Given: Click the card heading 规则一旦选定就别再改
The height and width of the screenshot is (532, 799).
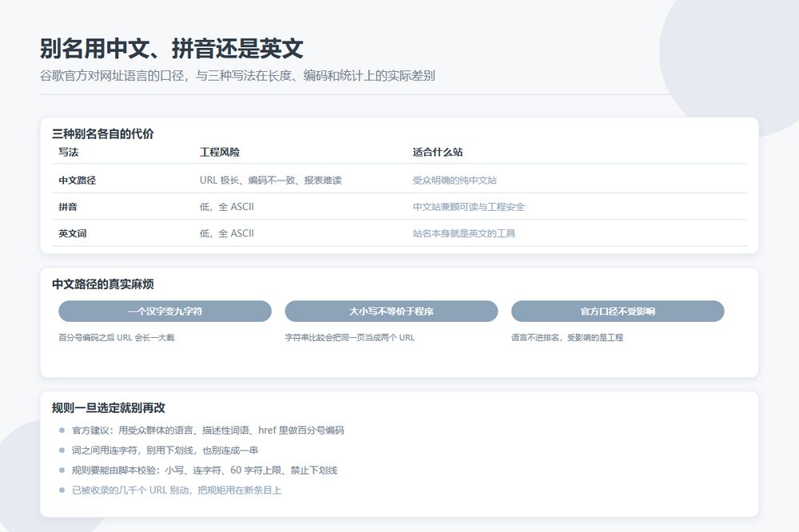Looking at the screenshot, I should (x=109, y=407).
